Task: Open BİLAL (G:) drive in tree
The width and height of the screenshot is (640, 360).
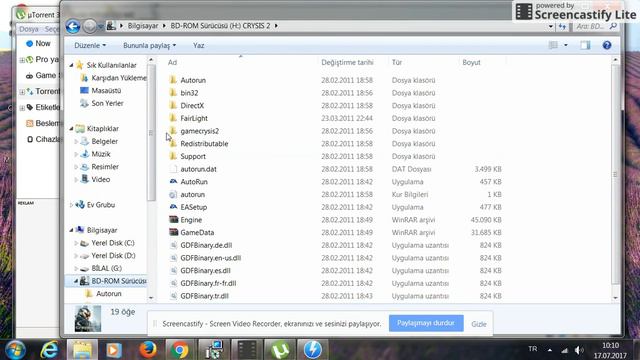Action: tap(107, 268)
